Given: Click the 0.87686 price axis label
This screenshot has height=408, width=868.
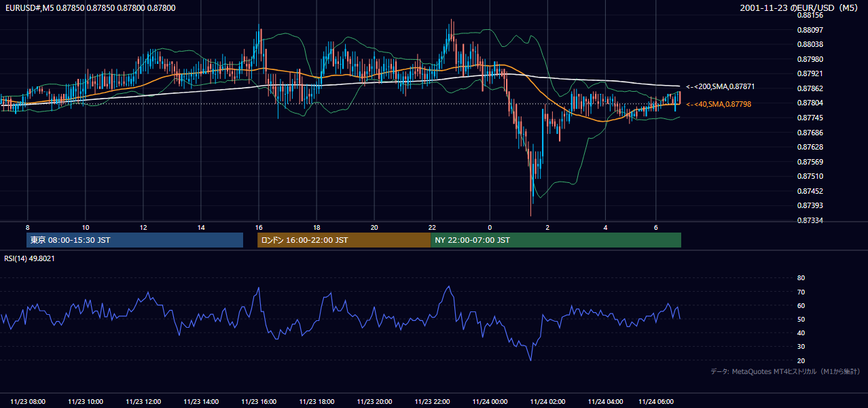Looking at the screenshot, I should pyautogui.click(x=810, y=133).
